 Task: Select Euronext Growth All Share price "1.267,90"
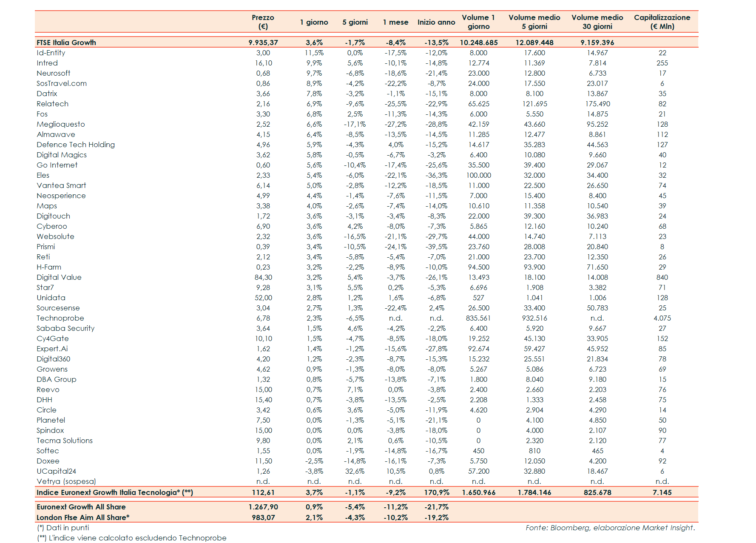(x=263, y=507)
